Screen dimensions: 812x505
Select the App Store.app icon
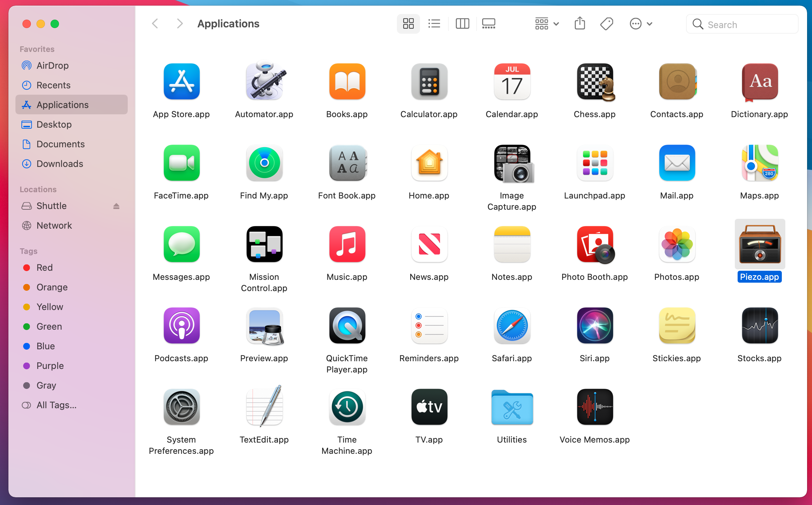pyautogui.click(x=181, y=81)
